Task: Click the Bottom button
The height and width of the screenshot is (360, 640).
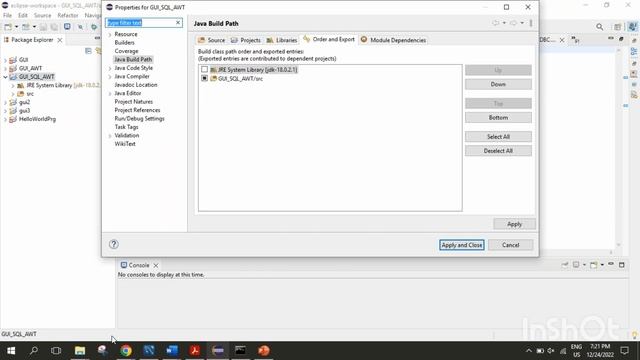Action: click(498, 118)
